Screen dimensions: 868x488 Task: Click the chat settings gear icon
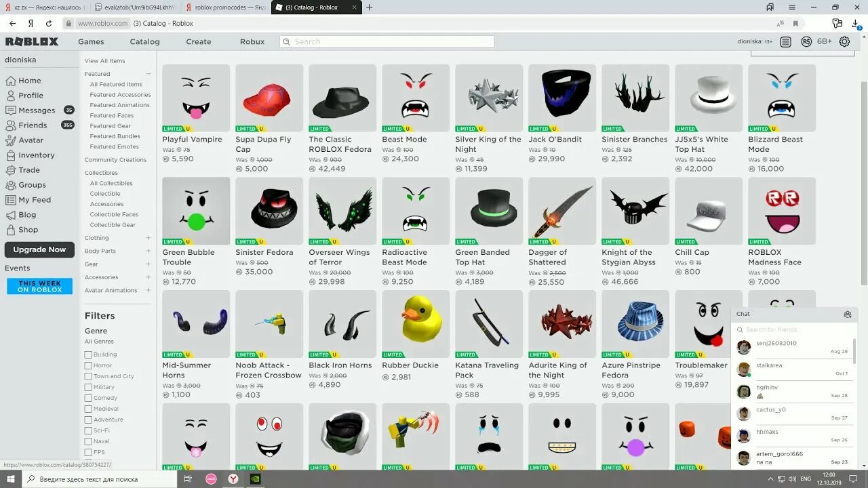click(x=847, y=314)
